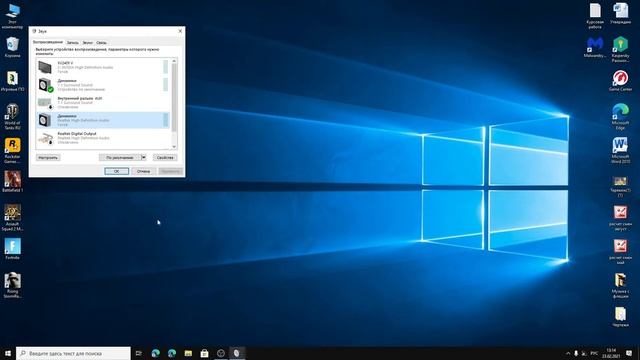Click device list scrollbar down arrow

pos(174,147)
